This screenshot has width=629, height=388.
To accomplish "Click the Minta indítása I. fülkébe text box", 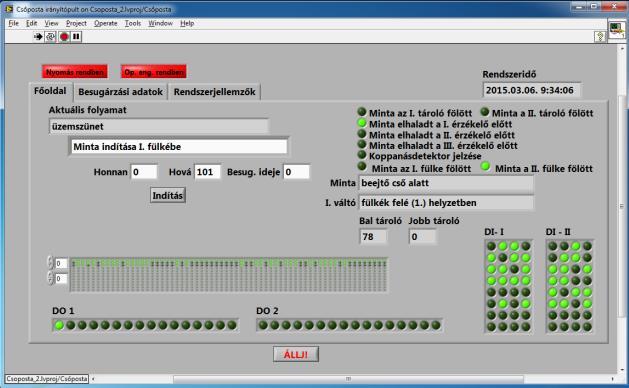I will point(179,147).
